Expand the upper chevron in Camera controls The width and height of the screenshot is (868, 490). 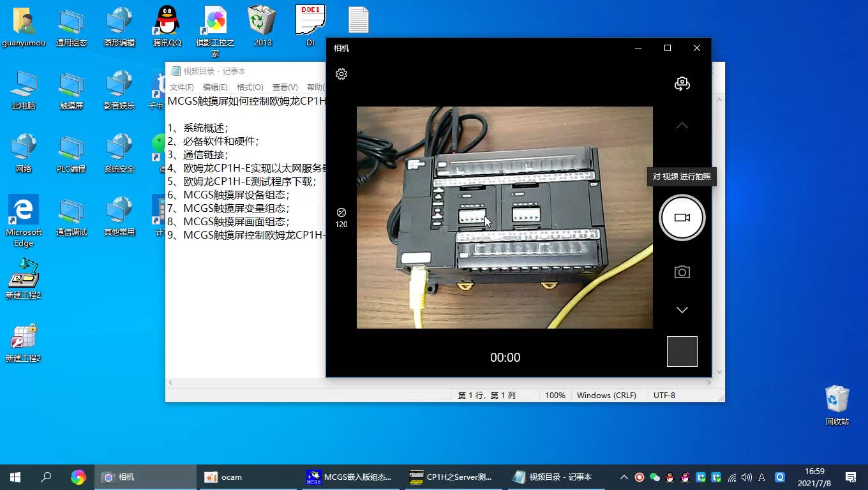coord(682,125)
